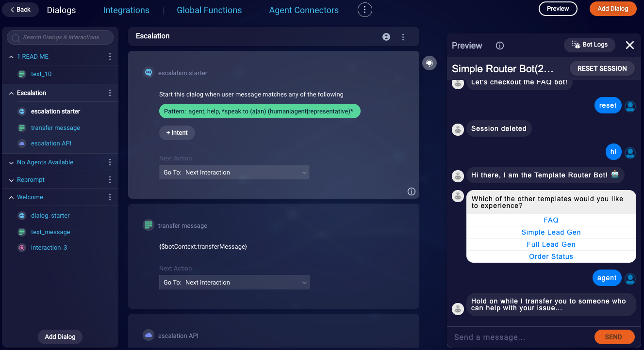644x350 pixels.
Task: Expand the Reprompt dialog group
Action: [11, 180]
